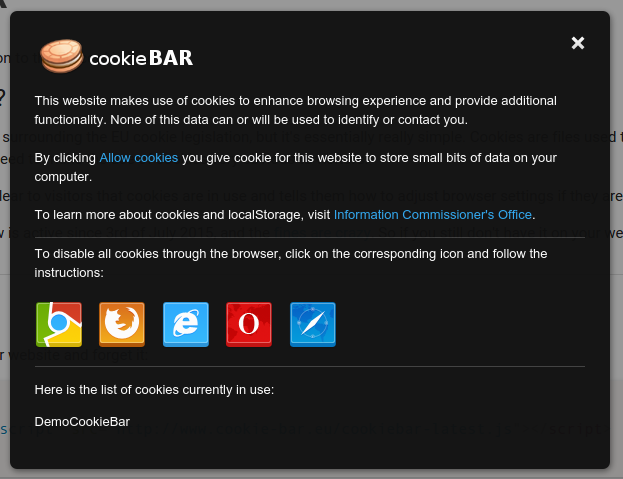Click the cookie biscuit logo image
623x479 pixels.
[62, 56]
